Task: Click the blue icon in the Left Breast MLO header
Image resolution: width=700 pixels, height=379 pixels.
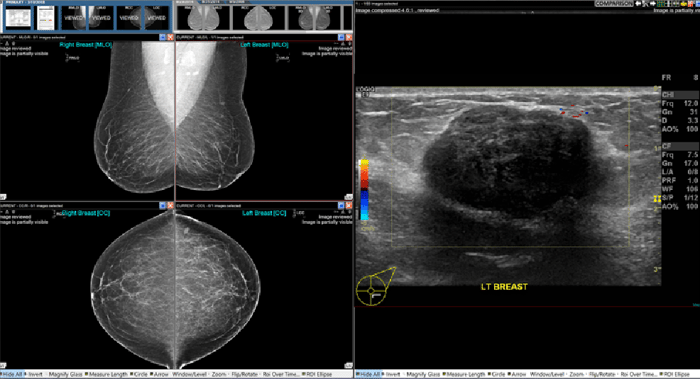Action: (342, 37)
